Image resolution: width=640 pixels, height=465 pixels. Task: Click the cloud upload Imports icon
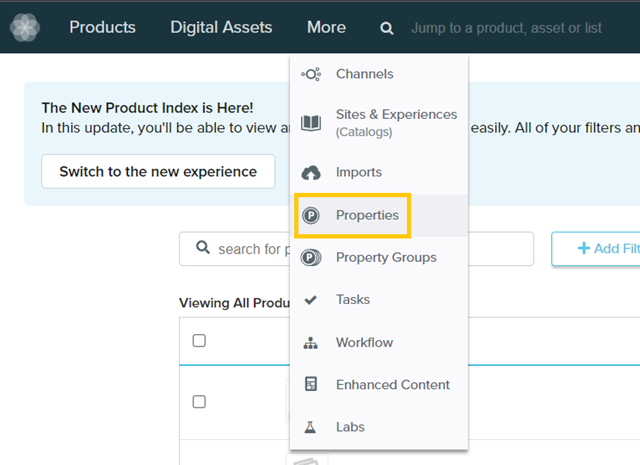[x=311, y=173]
